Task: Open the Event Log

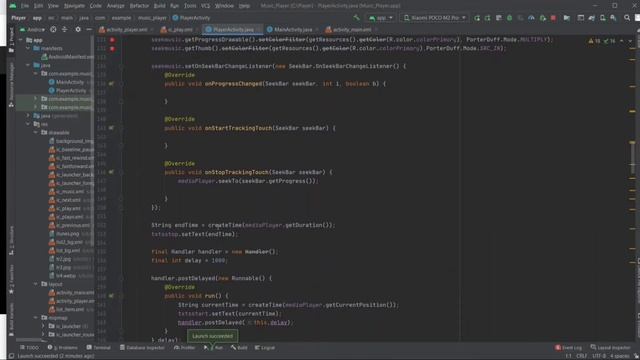Action: (569, 347)
